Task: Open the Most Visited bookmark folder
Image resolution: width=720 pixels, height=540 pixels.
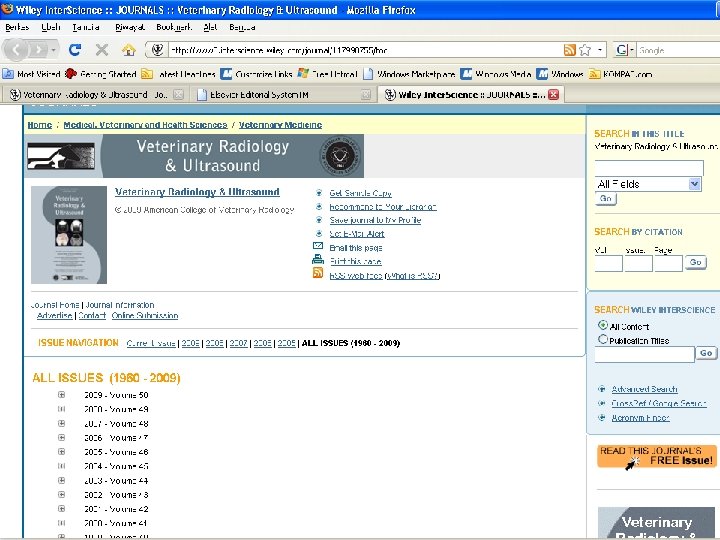Action: click(x=31, y=74)
